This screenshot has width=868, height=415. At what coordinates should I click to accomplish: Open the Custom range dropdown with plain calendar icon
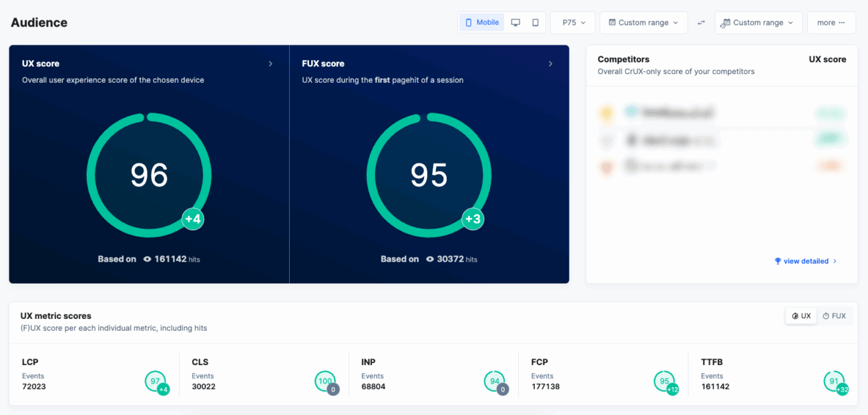[x=644, y=23]
